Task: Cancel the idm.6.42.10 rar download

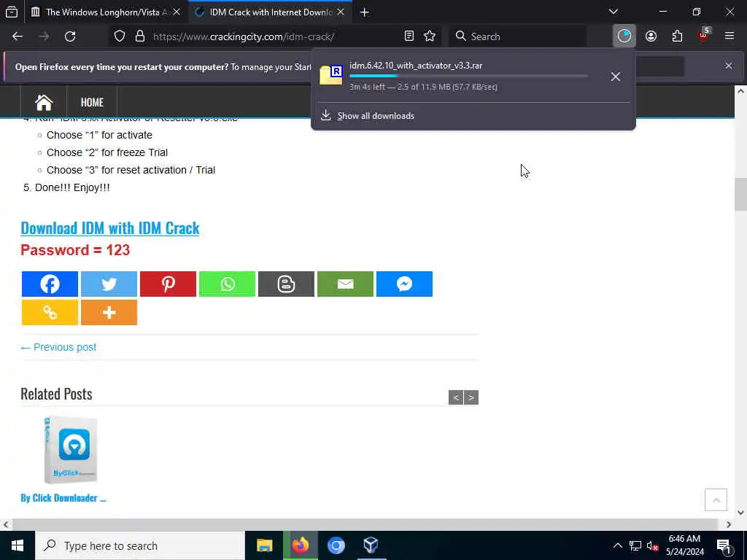Action: 616,77
